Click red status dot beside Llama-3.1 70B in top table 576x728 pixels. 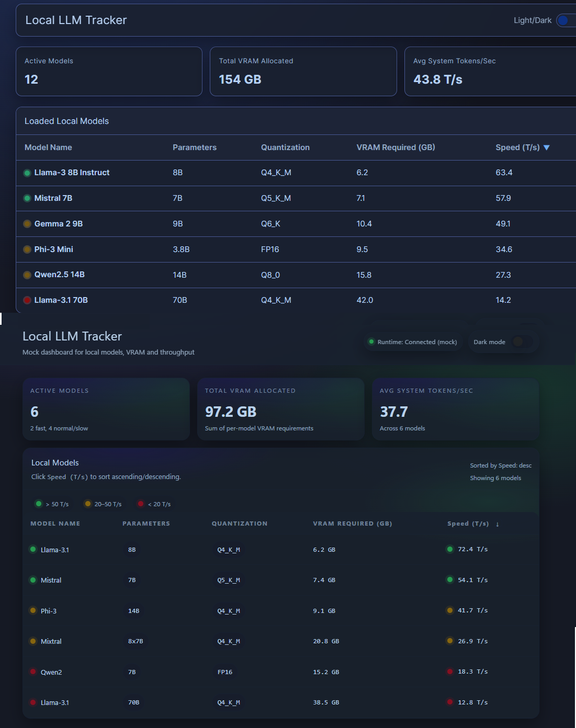click(x=27, y=300)
